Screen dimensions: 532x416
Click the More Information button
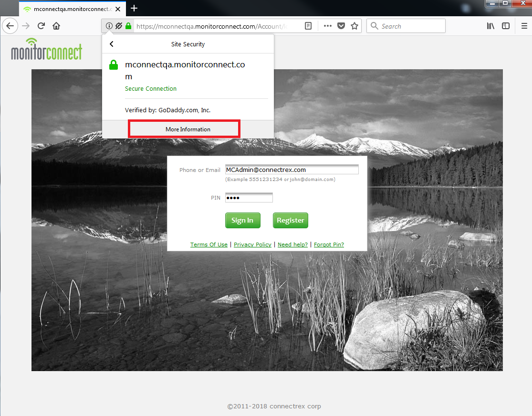tap(184, 129)
